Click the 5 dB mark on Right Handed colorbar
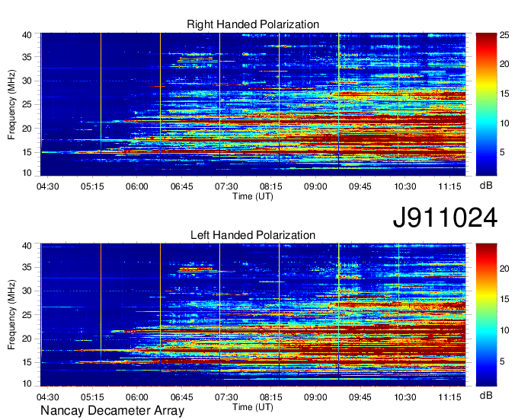 pos(502,152)
